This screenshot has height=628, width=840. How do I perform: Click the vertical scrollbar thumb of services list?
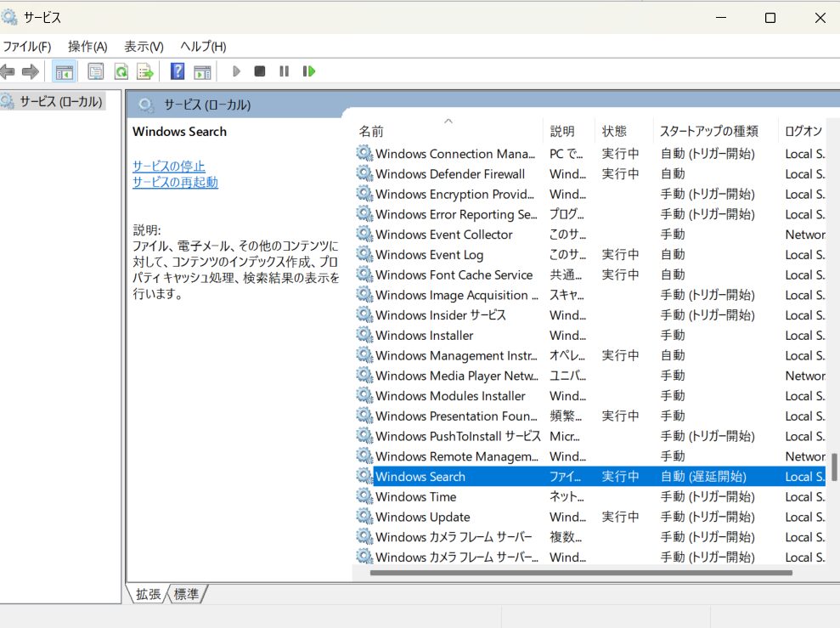pos(833,467)
